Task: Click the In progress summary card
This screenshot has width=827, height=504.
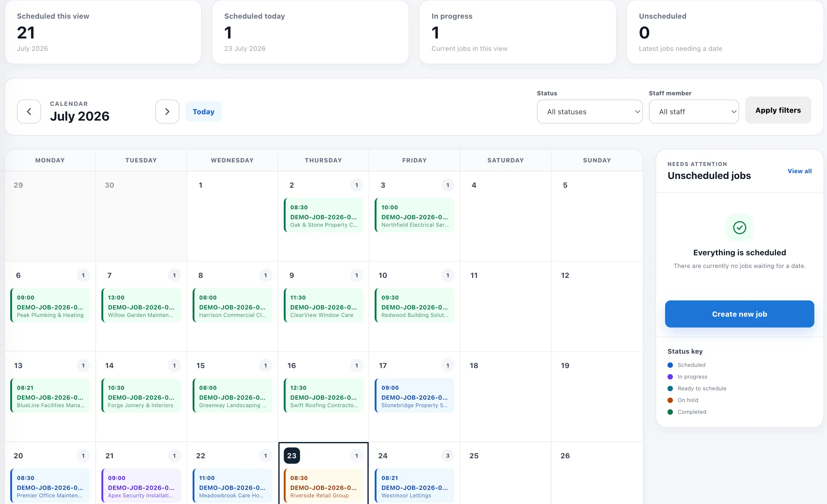Action: [x=518, y=32]
